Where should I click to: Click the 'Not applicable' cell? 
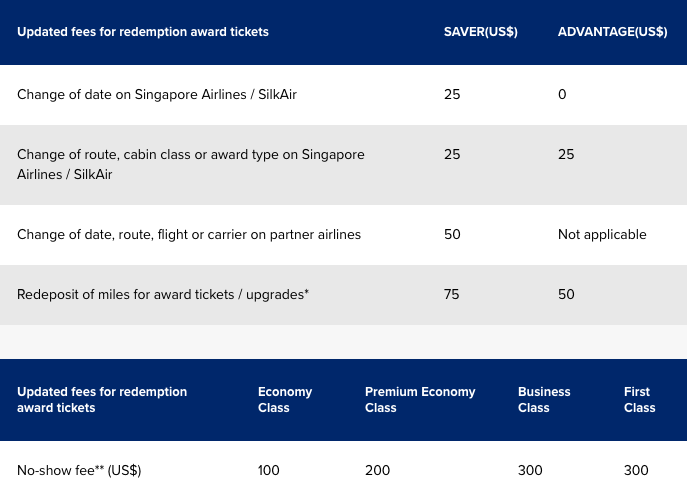(x=602, y=235)
